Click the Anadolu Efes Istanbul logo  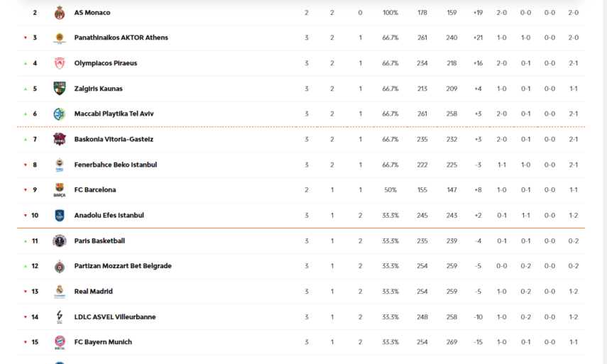(60, 216)
